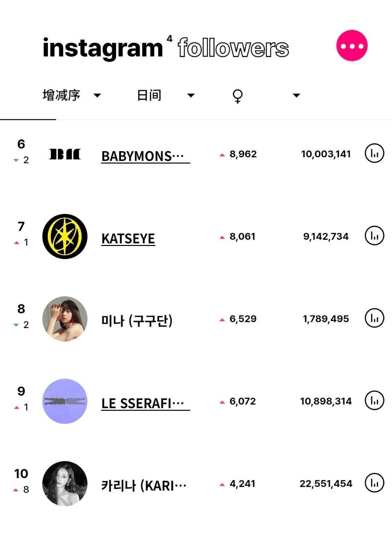Click the KATSEYE yellow star logo
392x533 pixels.
[x=65, y=237]
